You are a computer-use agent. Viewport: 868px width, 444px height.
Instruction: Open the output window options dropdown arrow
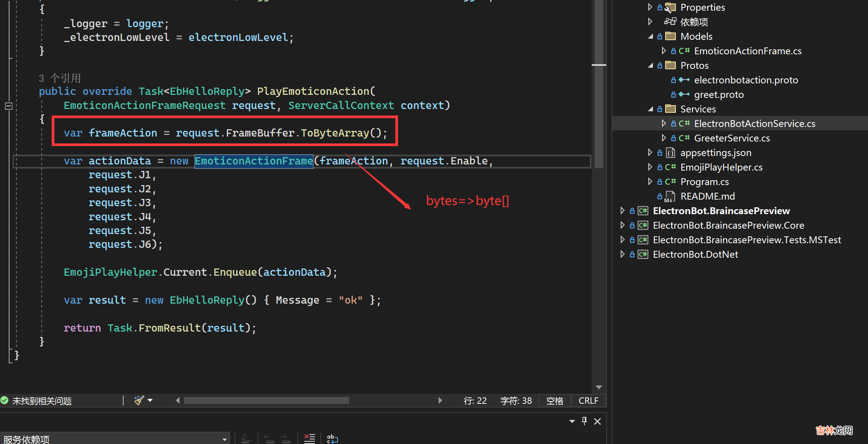coord(572,421)
